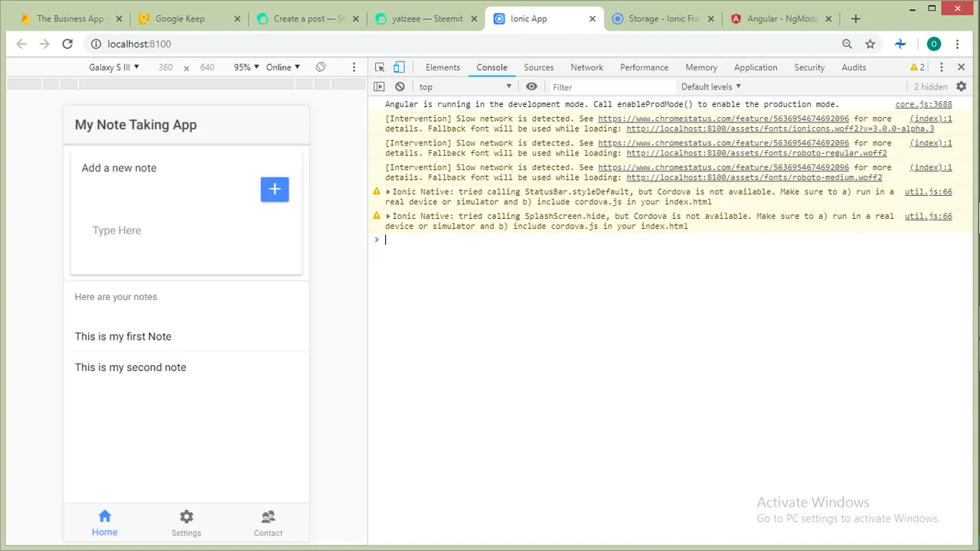Switch to the Elements panel
This screenshot has height=551, width=980.
pyautogui.click(x=443, y=67)
